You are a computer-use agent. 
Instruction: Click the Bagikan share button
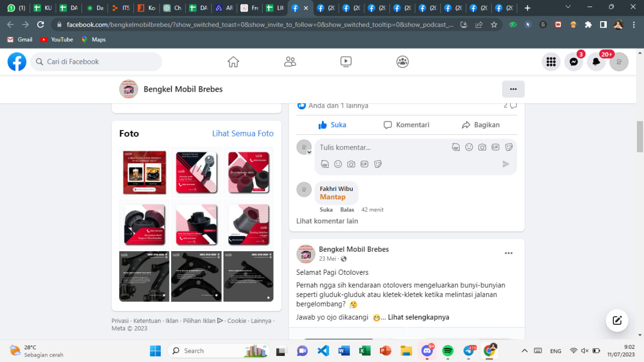tap(480, 125)
